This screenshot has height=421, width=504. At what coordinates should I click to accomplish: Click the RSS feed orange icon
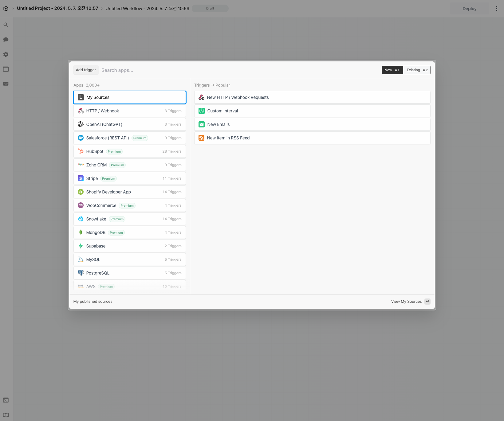tap(202, 138)
